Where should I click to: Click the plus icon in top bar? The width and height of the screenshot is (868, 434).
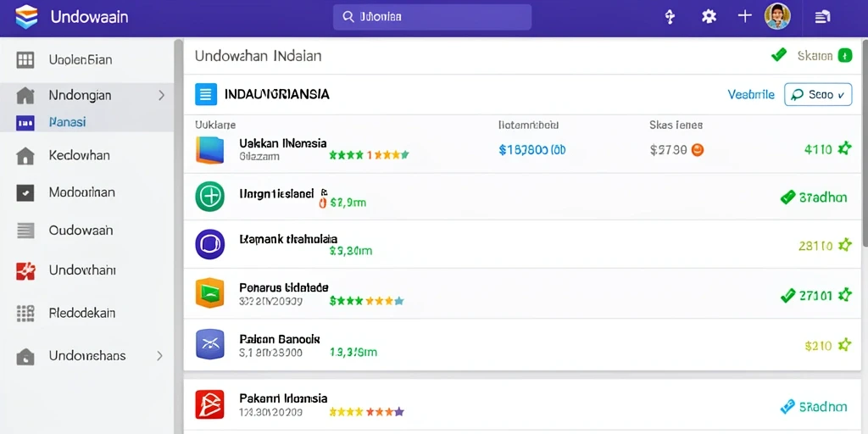point(745,16)
